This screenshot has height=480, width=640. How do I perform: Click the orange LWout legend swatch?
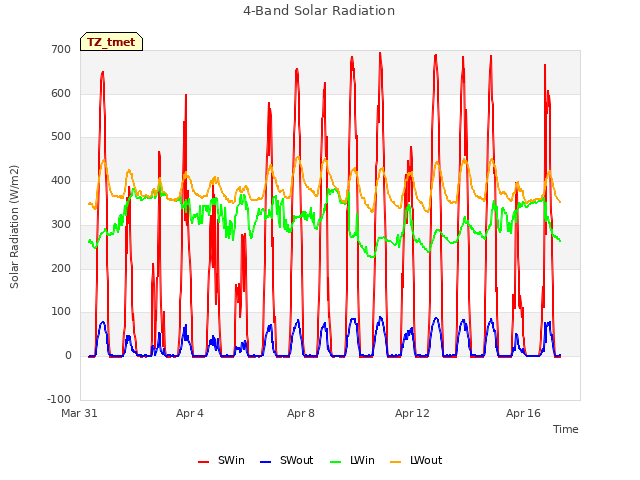coord(396,462)
